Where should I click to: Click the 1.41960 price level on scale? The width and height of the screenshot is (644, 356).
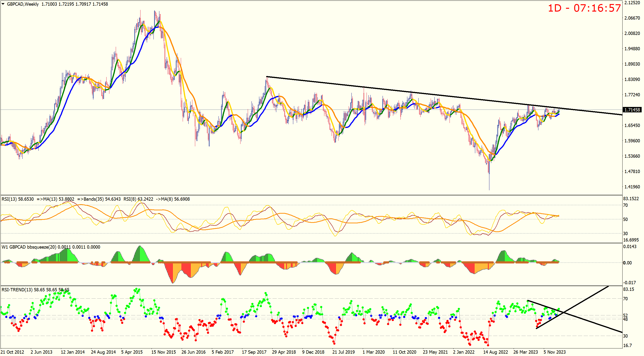point(632,187)
